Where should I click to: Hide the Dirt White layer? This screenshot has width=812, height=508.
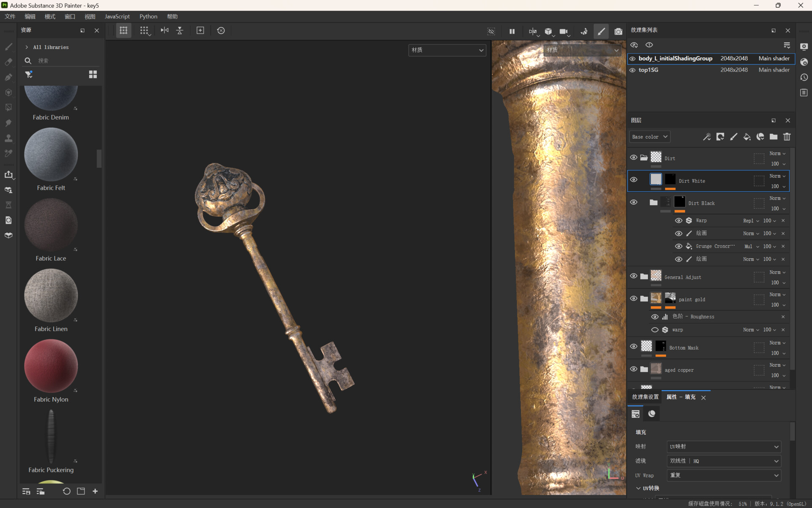pos(634,179)
